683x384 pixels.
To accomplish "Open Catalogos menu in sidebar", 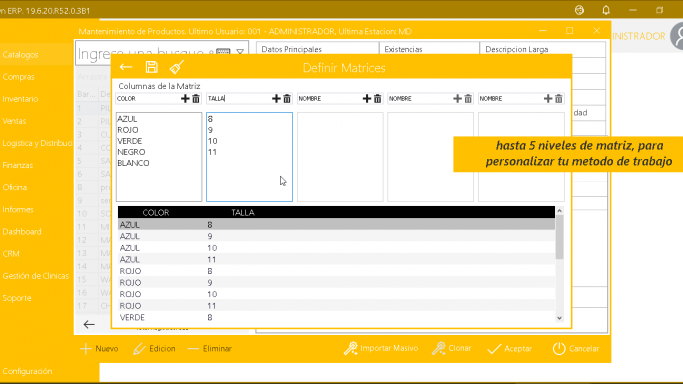I will tap(20, 55).
